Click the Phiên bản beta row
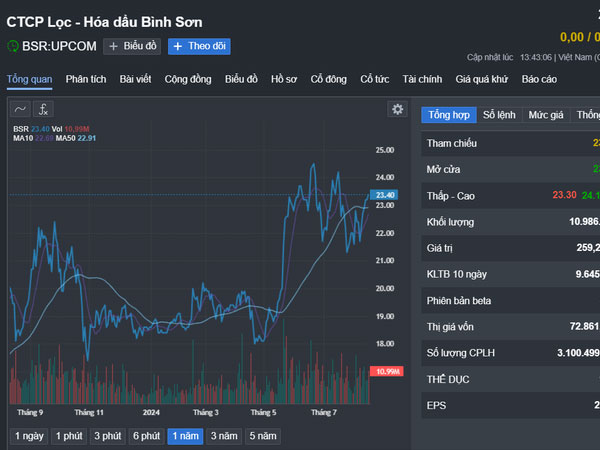 coord(510,301)
